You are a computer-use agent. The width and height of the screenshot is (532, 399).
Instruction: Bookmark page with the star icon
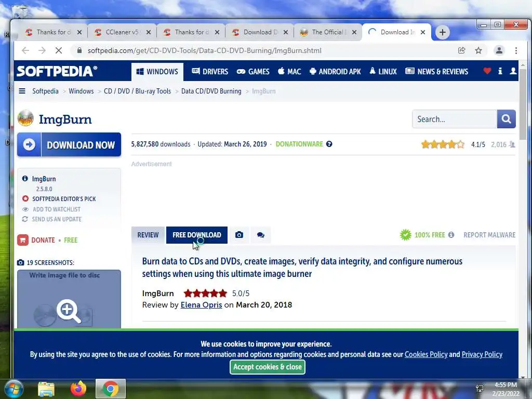(478, 50)
